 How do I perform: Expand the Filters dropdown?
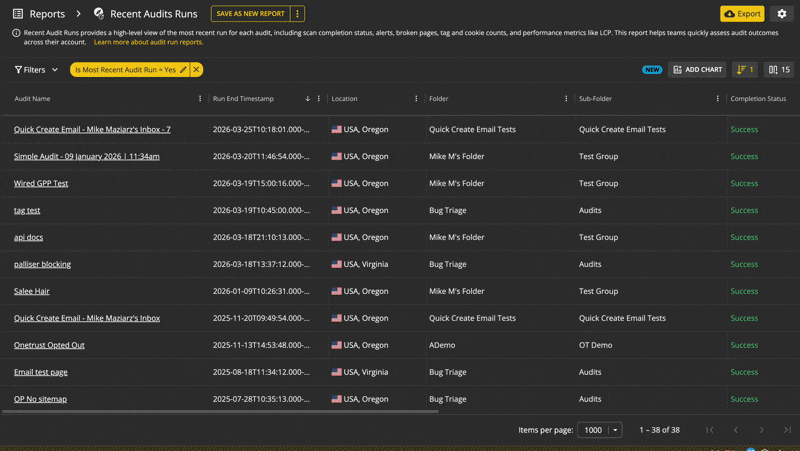click(36, 70)
